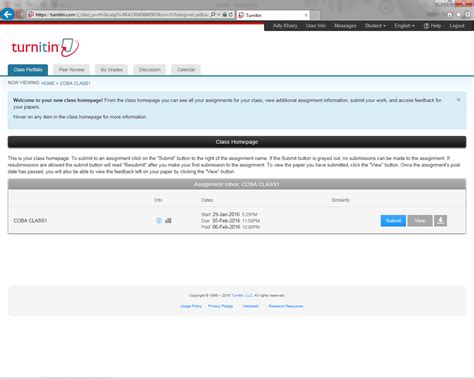The height and width of the screenshot is (379, 474).
Task: Click the Similarity column header
Action: point(341,200)
